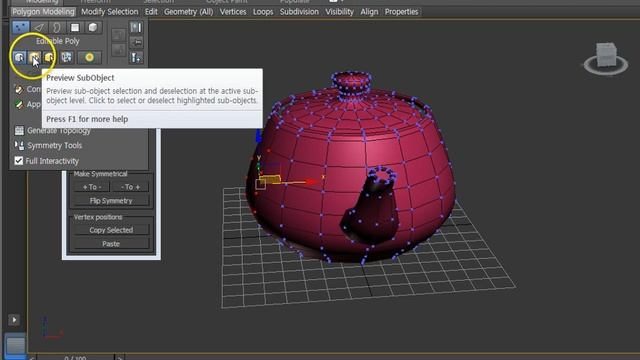This screenshot has width=640, height=360.
Task: Click the Show End Result icon at top of right column
Action: pyautogui.click(x=136, y=27)
